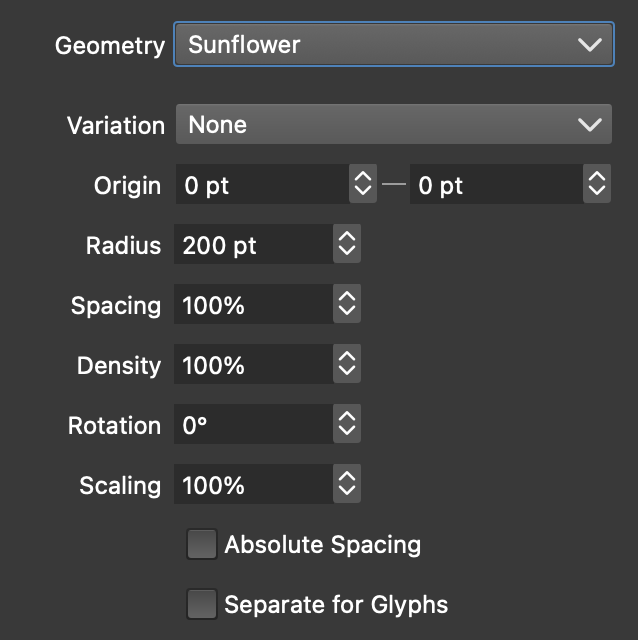The image size is (638, 640).
Task: Increase first Origin value with stepper up arrow
Action: pyautogui.click(x=362, y=178)
